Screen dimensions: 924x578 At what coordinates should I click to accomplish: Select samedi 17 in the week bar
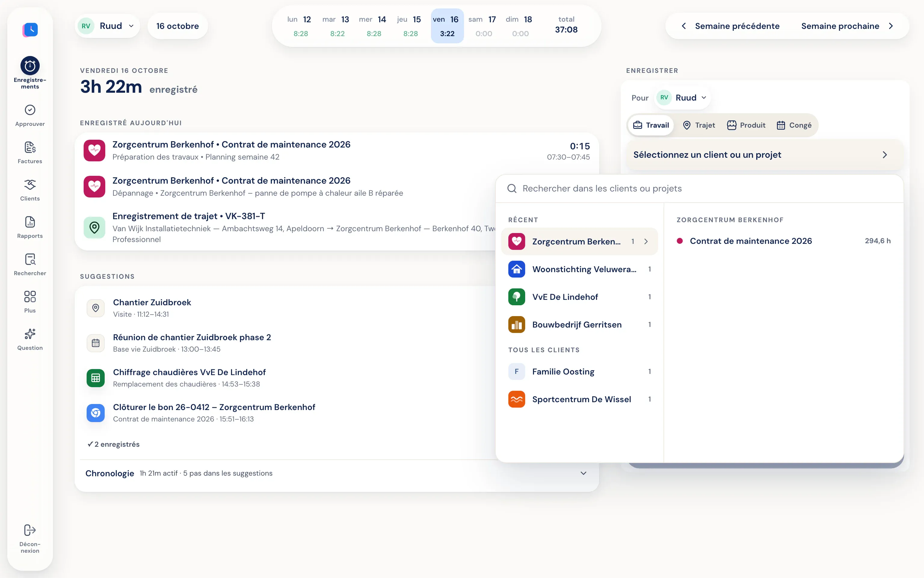coord(483,26)
